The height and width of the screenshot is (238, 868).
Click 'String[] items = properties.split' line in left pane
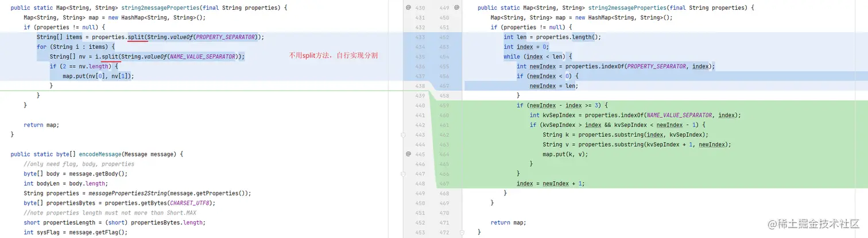[x=150, y=37]
